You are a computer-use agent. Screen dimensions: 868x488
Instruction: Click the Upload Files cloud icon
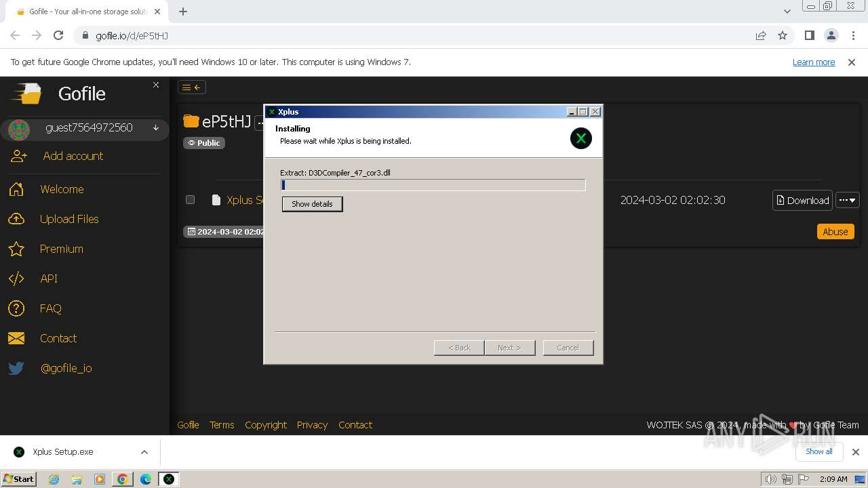(x=16, y=219)
